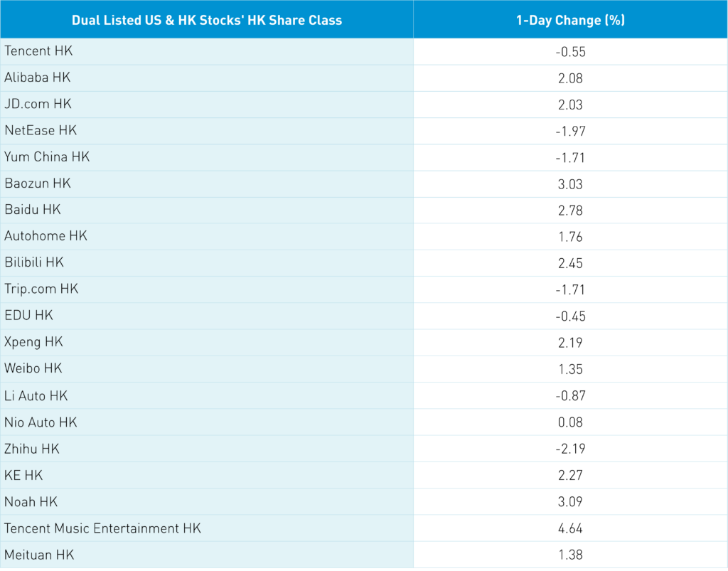Screen dimensions: 728x571
Task: Select the -2.19 value for Zhihu HK
Action: 570,449
